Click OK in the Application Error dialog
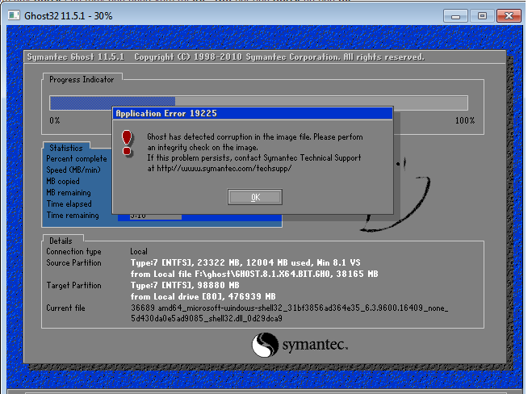Screen dimensions: 532x394 click(x=255, y=197)
